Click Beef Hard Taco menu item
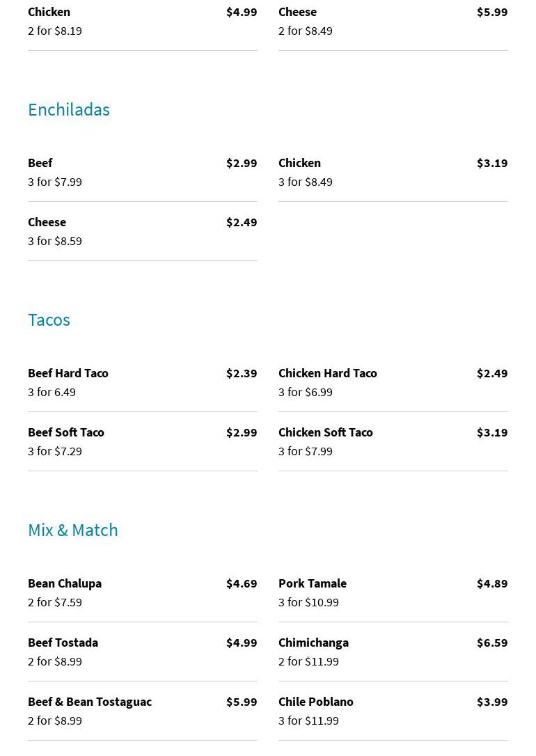536x756 pixels. tap(68, 373)
